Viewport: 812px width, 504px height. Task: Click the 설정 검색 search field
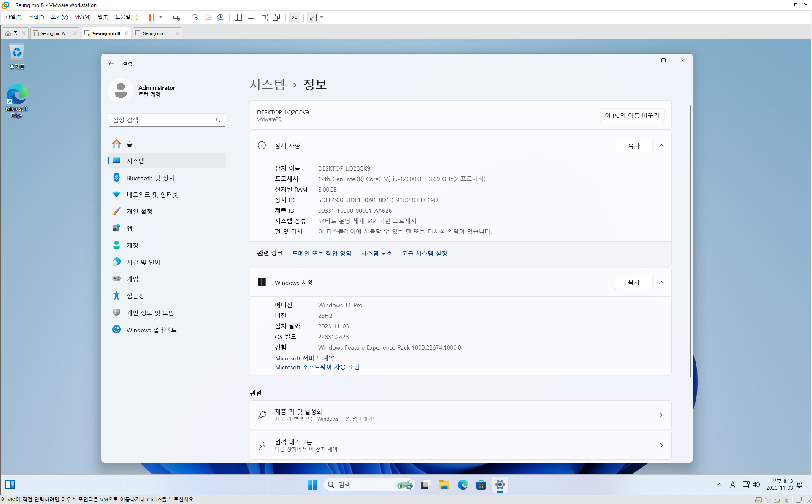[163, 120]
